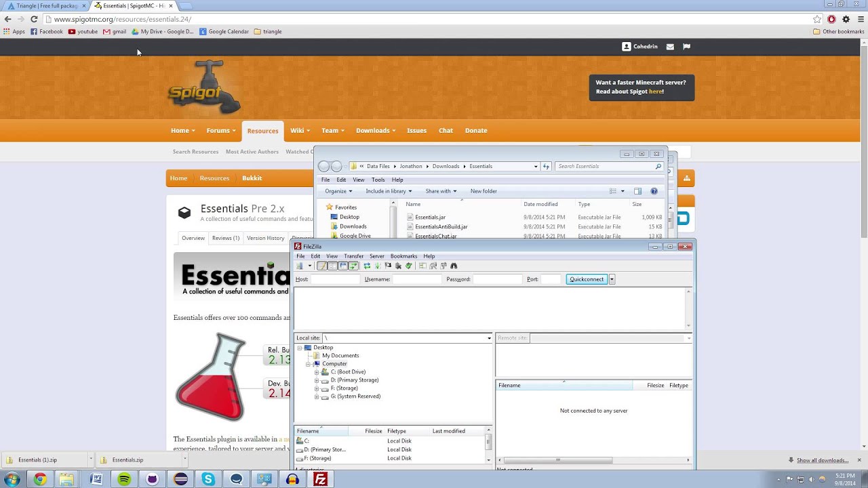Image resolution: width=868 pixels, height=488 pixels.
Task: Toggle FileZilla synchronized browsing
Action: (443, 266)
